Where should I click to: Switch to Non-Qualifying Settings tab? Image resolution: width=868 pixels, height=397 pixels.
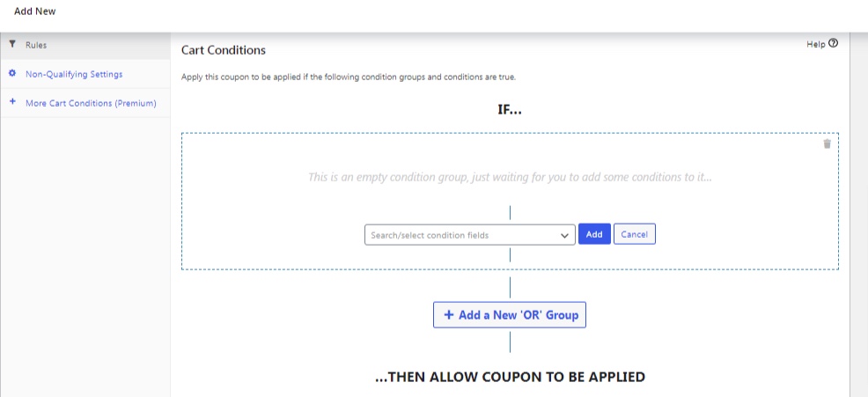point(74,74)
